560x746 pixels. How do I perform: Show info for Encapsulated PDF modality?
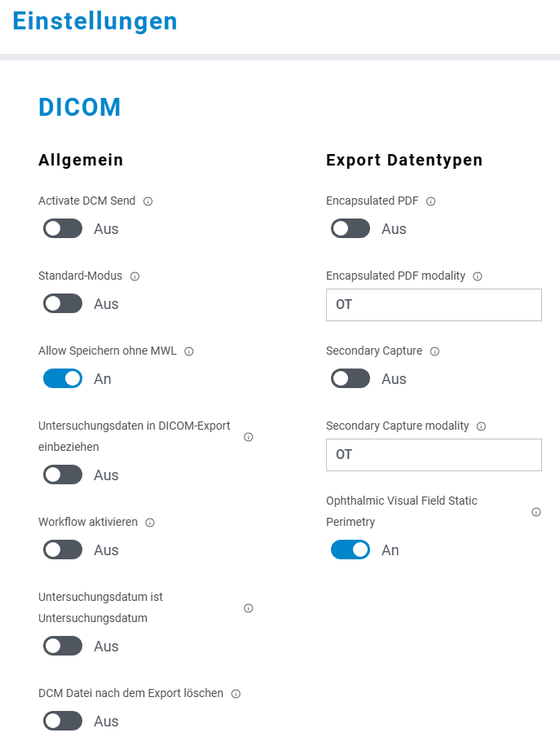[478, 276]
